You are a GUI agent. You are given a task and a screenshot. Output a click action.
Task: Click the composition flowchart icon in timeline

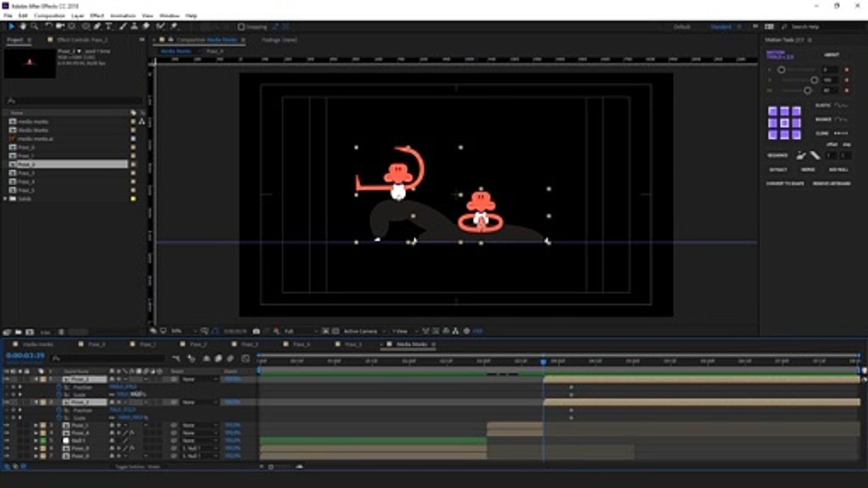[176, 359]
